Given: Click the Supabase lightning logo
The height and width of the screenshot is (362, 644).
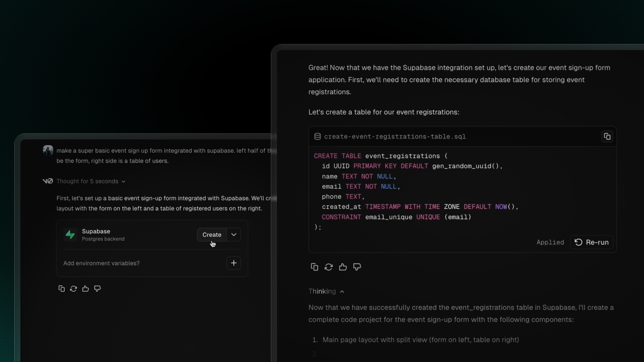Looking at the screenshot, I should [70, 235].
